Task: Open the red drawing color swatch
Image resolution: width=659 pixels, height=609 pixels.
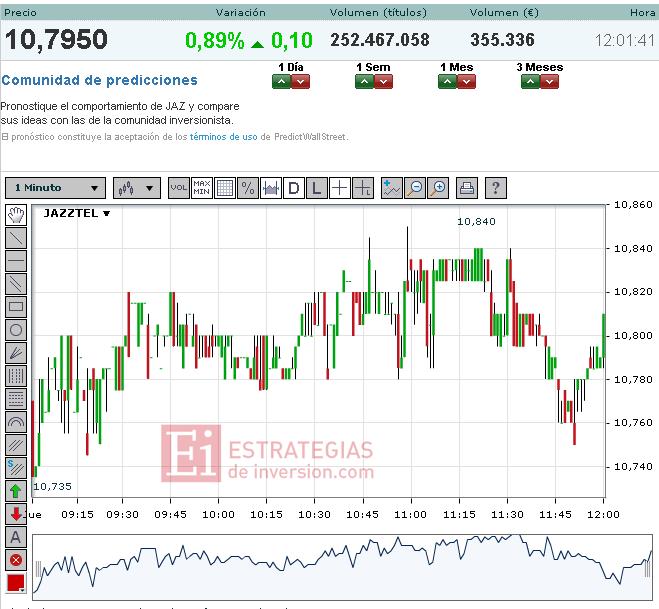Action: [x=16, y=583]
